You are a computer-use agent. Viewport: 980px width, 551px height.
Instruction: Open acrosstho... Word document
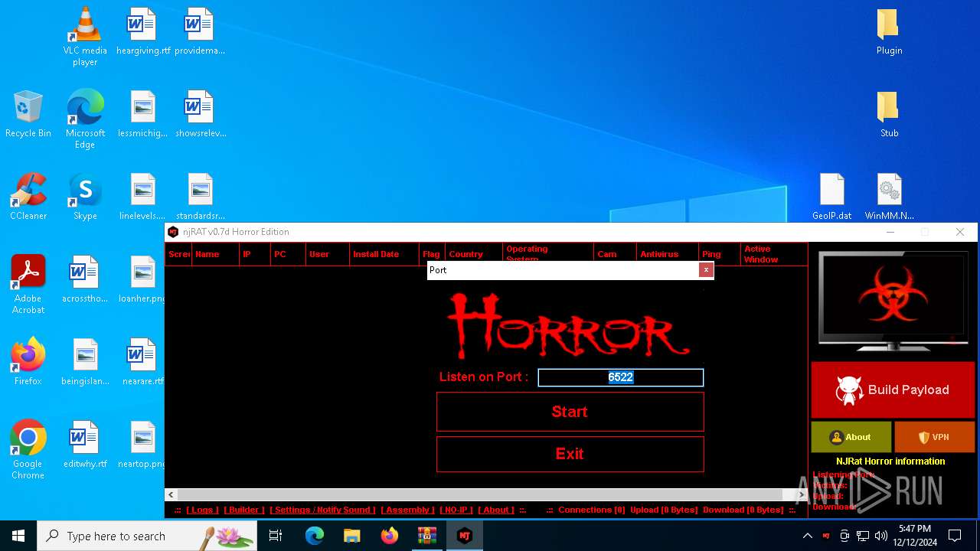85,279
